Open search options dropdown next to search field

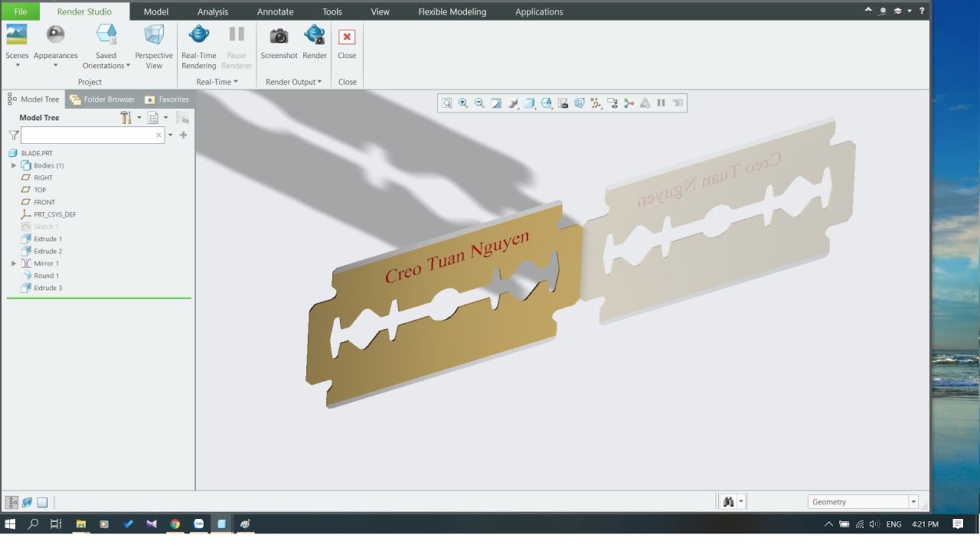point(170,135)
